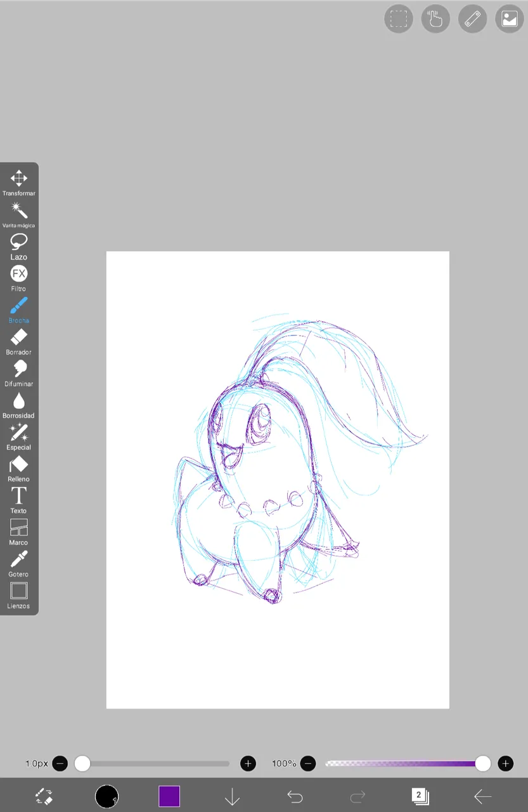528x812 pixels.
Task: Open the material image icon
Action: 510,19
